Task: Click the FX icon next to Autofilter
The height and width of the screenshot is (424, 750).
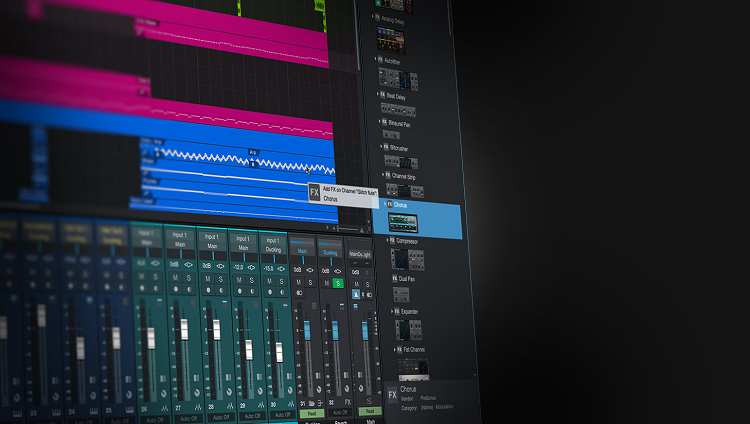Action: (380, 60)
